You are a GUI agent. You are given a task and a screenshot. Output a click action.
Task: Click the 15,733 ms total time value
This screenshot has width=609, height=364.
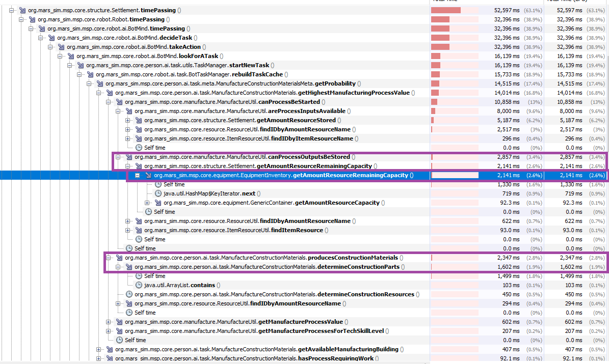coord(507,74)
